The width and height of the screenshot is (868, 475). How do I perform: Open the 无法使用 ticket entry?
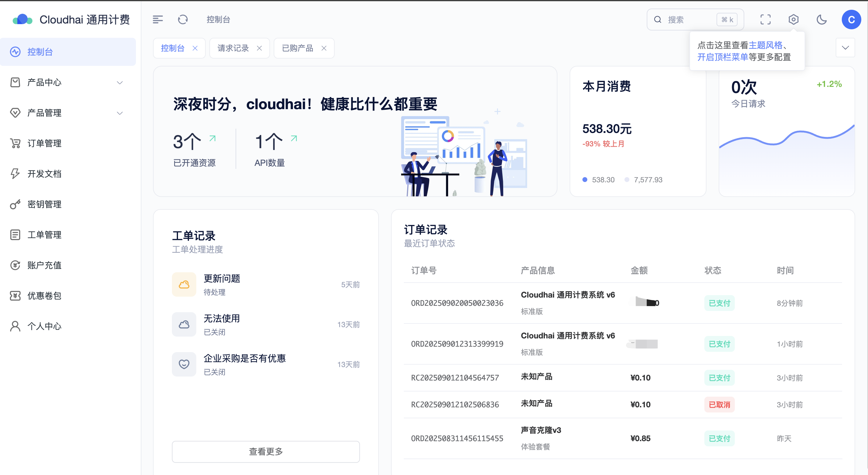pyautogui.click(x=266, y=324)
